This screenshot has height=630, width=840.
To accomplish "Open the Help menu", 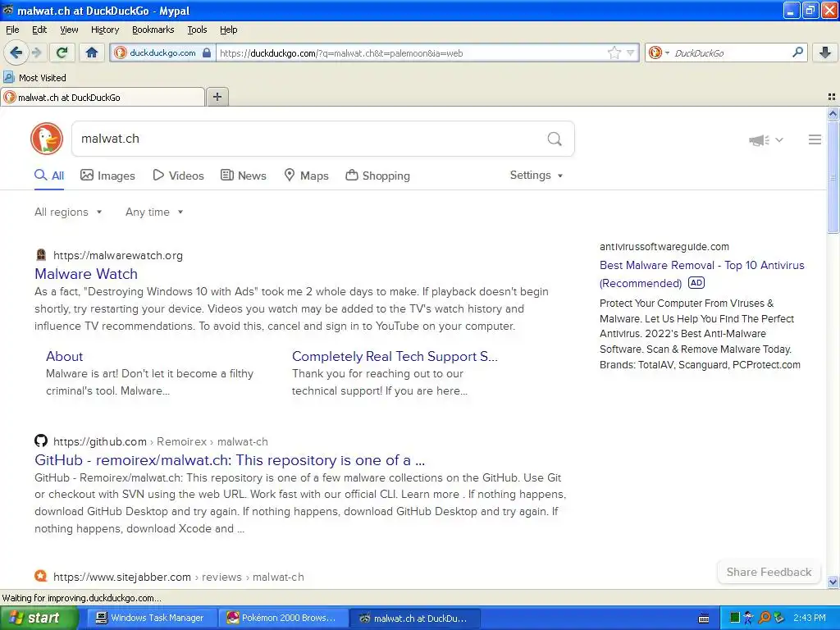I will [x=228, y=30].
